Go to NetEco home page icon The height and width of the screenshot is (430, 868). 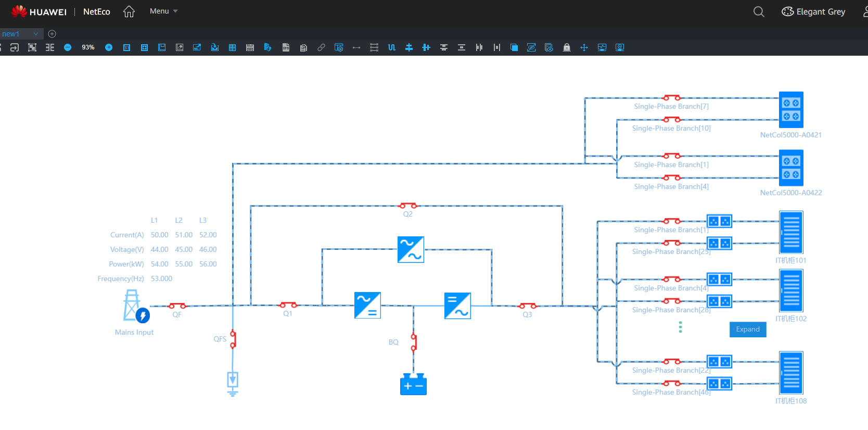pos(129,11)
